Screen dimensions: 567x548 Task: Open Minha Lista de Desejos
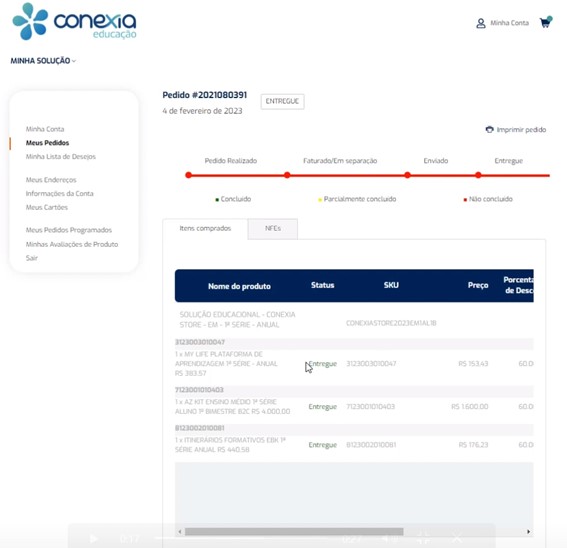coord(61,157)
